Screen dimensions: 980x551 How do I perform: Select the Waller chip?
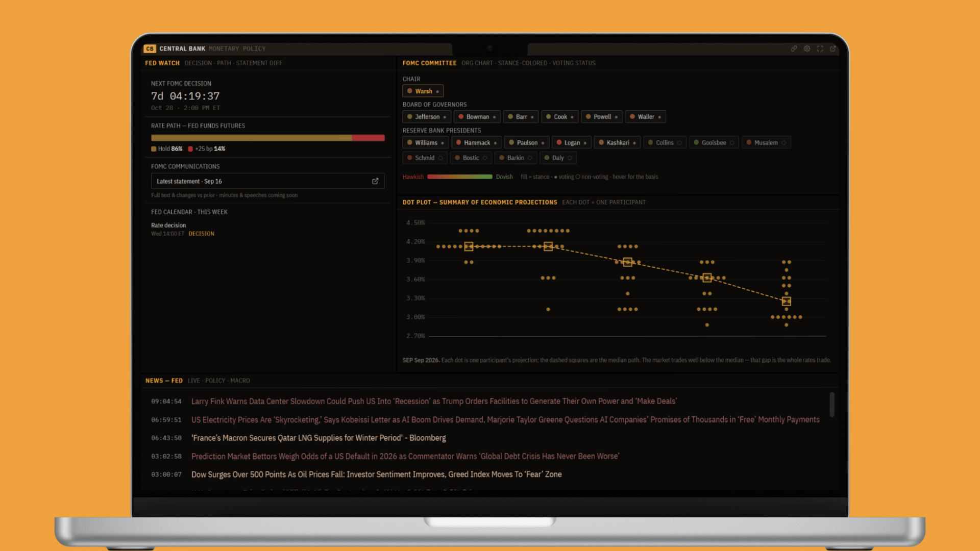[x=645, y=117]
